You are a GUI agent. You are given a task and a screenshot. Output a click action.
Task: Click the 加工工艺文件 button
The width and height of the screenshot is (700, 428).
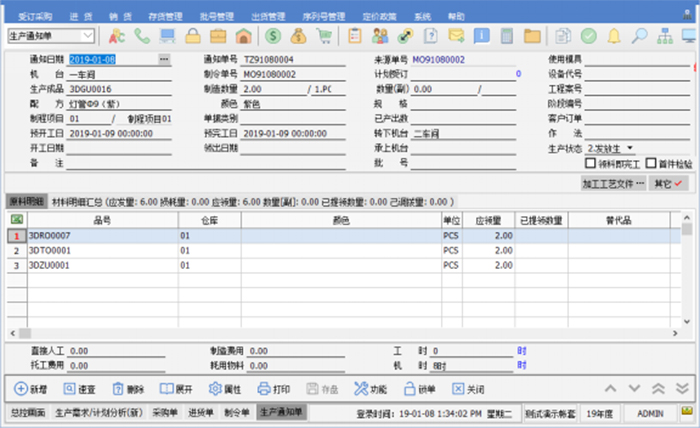pos(613,184)
